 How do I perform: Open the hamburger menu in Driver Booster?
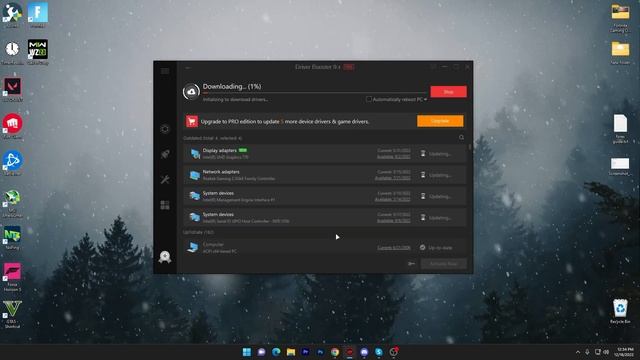coord(165,71)
